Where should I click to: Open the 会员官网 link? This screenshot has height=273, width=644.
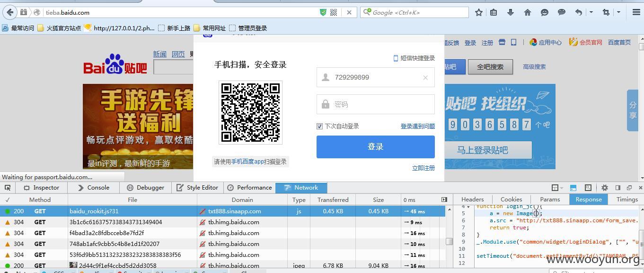click(586, 43)
